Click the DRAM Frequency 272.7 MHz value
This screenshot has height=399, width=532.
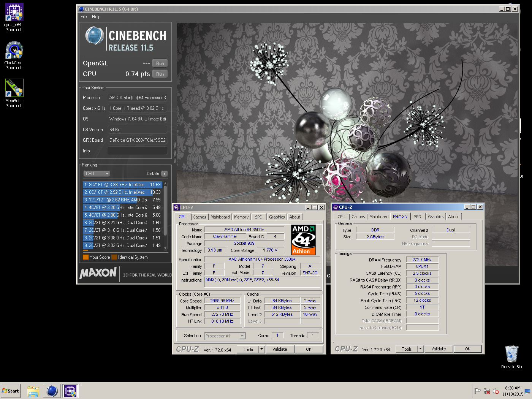(x=422, y=260)
